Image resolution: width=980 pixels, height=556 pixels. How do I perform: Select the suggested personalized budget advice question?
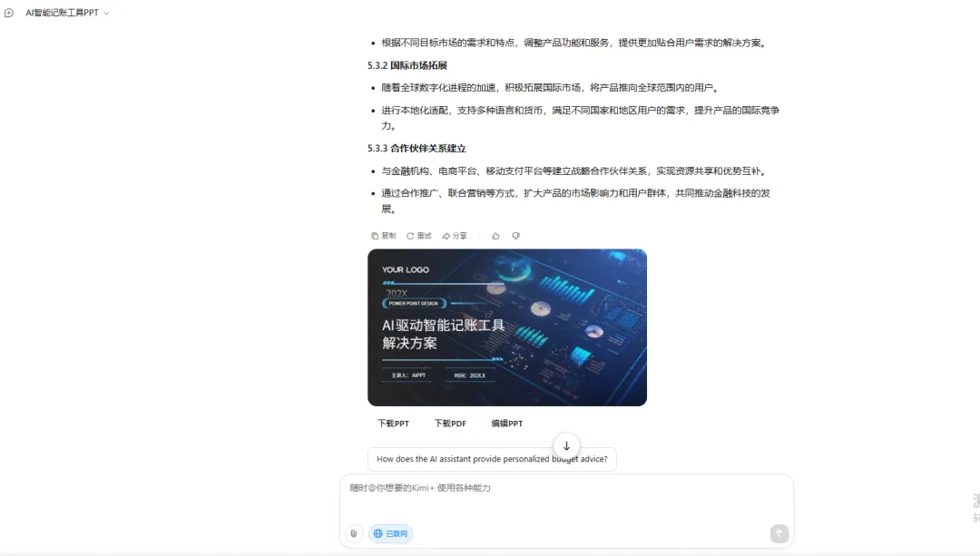(x=492, y=460)
